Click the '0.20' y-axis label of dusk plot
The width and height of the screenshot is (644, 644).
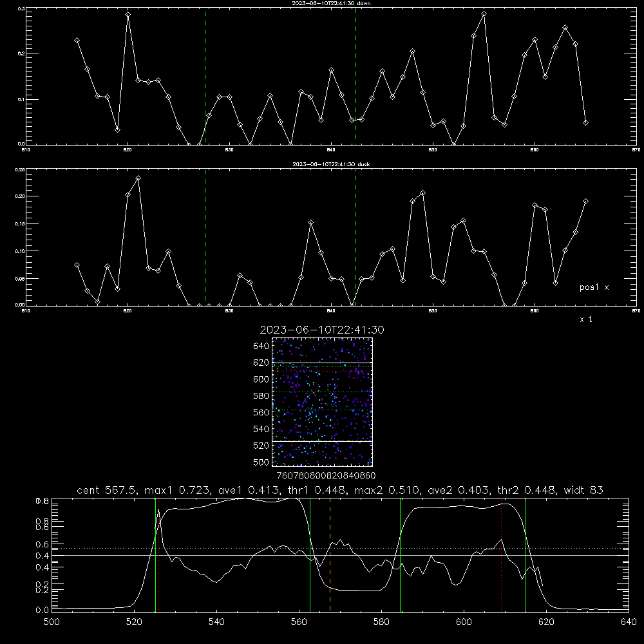[x=20, y=196]
